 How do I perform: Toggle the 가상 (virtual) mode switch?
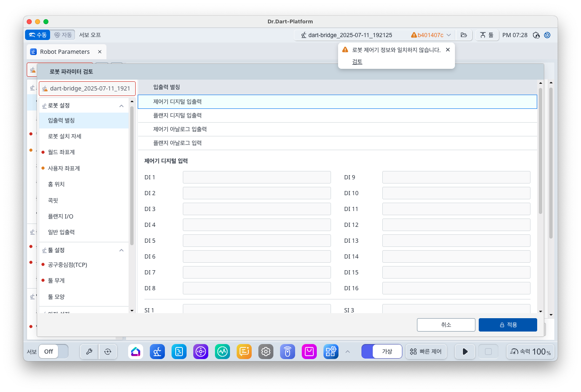(381, 352)
